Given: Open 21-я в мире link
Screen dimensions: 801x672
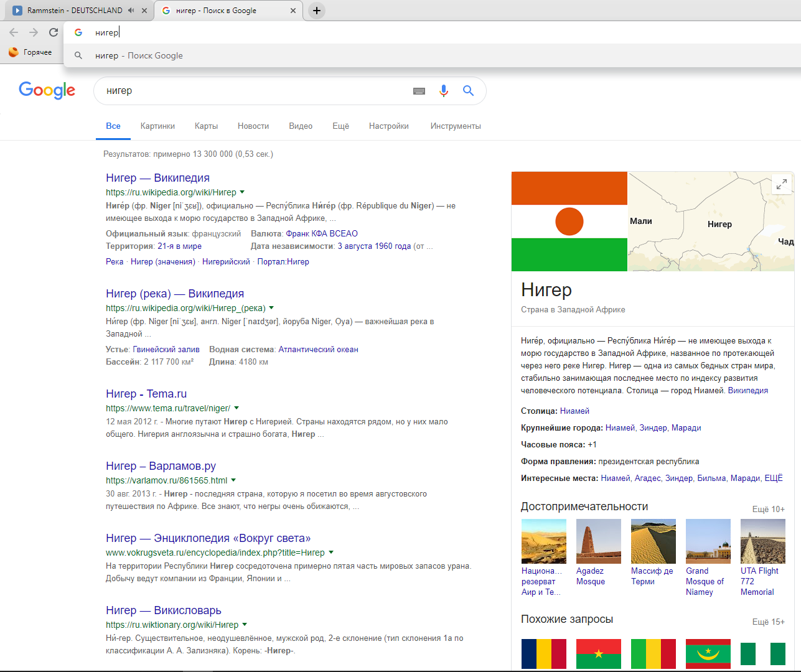Looking at the screenshot, I should click(x=179, y=246).
